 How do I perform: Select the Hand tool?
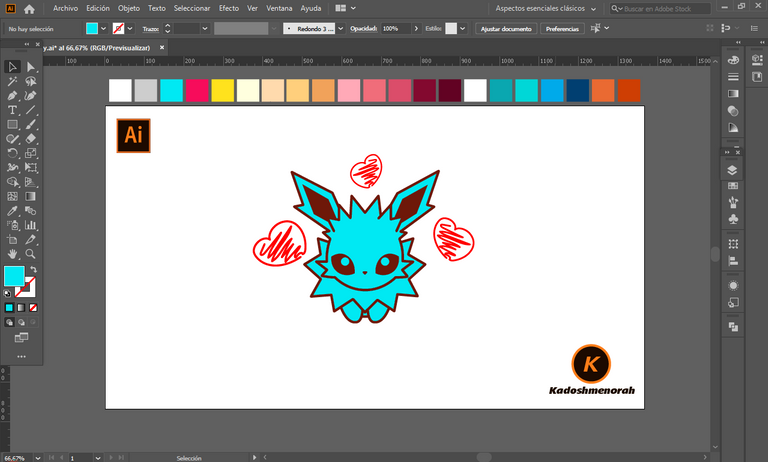point(12,254)
